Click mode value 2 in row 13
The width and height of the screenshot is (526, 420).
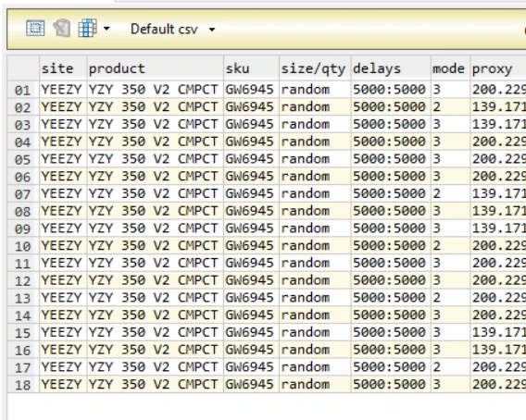[450, 298]
